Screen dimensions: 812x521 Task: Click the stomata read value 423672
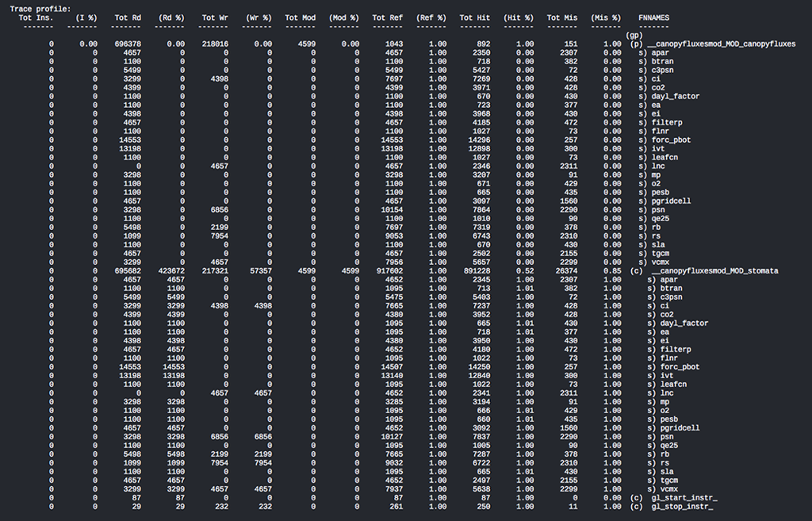point(170,271)
